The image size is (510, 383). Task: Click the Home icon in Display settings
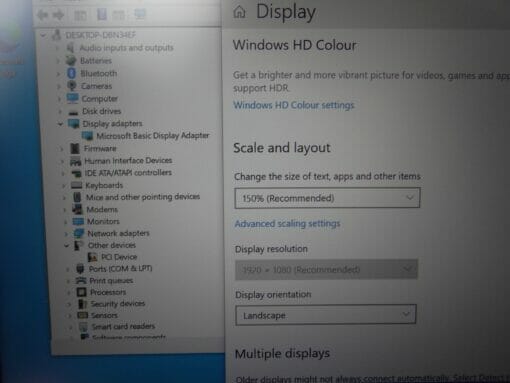pyautogui.click(x=239, y=12)
